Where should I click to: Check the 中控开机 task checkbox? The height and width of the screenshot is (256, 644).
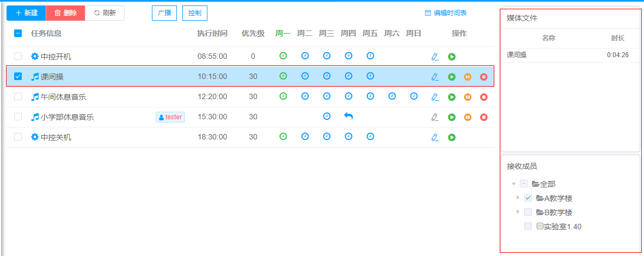18,56
